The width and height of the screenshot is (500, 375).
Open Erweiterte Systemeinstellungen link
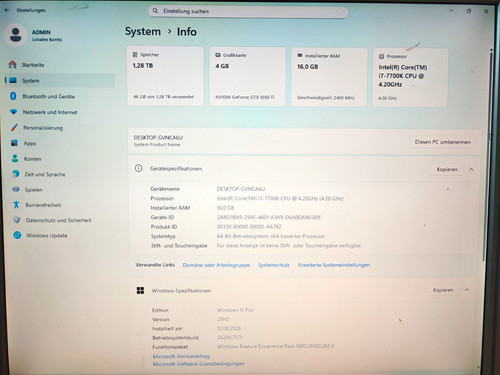(334, 265)
